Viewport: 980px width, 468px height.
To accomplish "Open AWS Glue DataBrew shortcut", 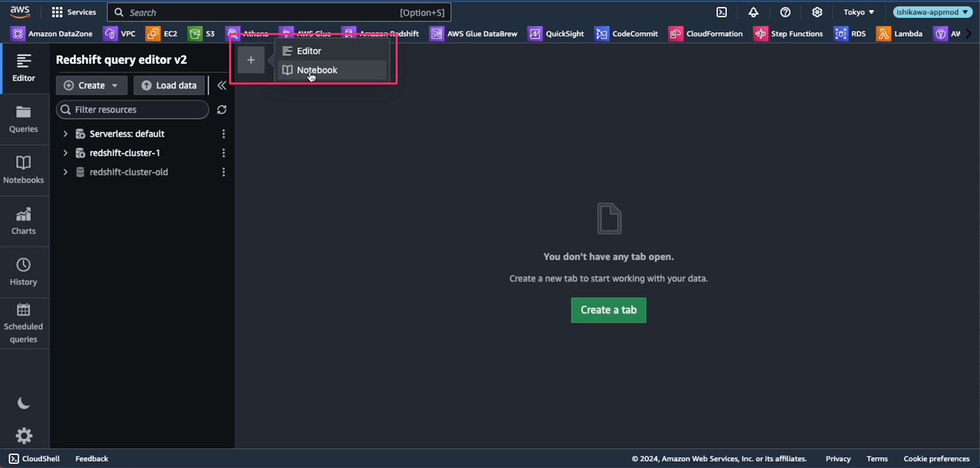I will (x=473, y=33).
